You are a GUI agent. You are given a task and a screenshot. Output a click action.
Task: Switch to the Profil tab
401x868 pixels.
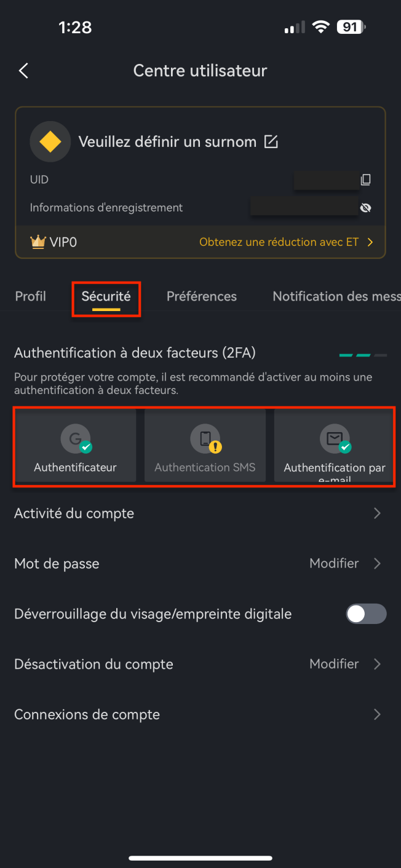30,296
